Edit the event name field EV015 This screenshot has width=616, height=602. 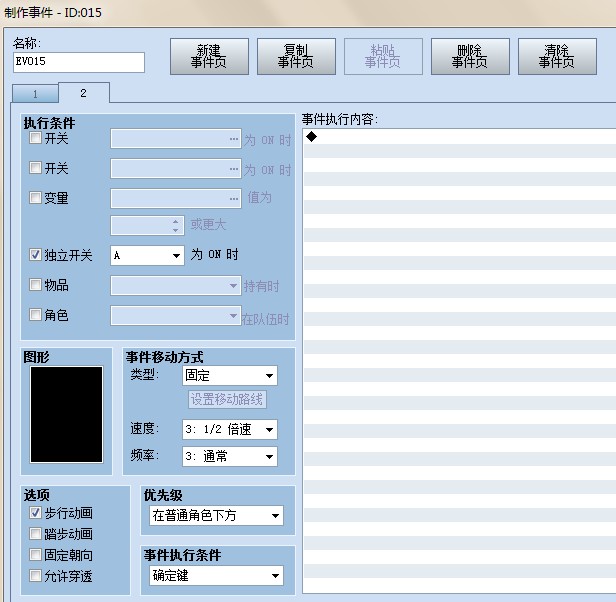pyautogui.click(x=79, y=62)
